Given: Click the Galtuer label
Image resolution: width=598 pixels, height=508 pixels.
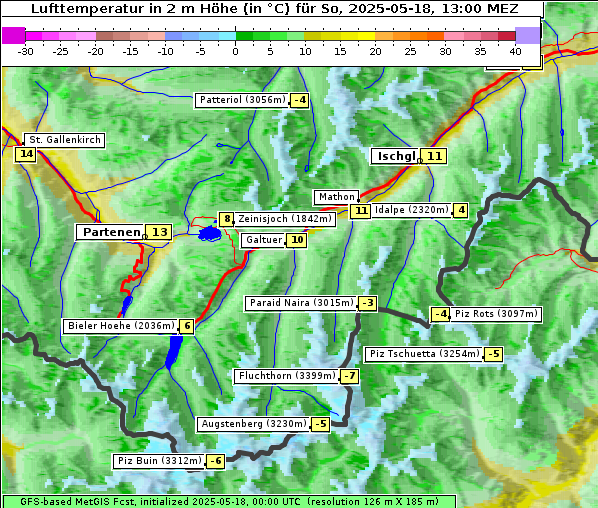Looking at the screenshot, I should click(264, 240).
